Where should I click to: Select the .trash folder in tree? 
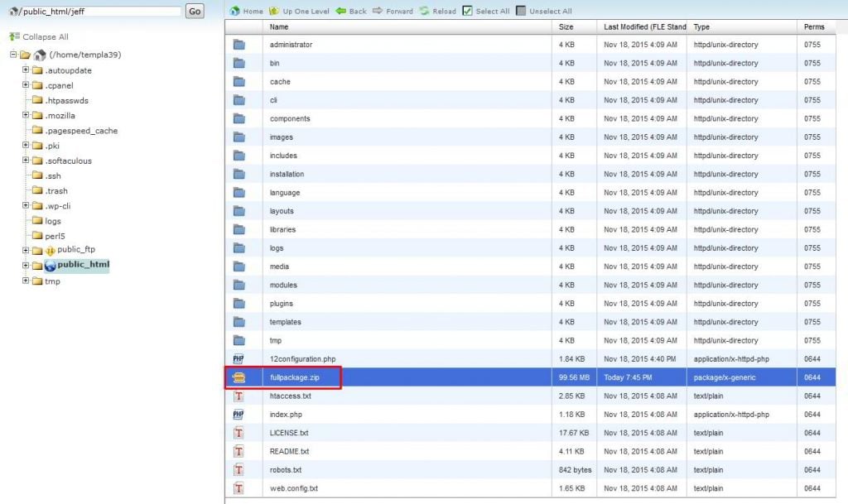click(x=56, y=190)
